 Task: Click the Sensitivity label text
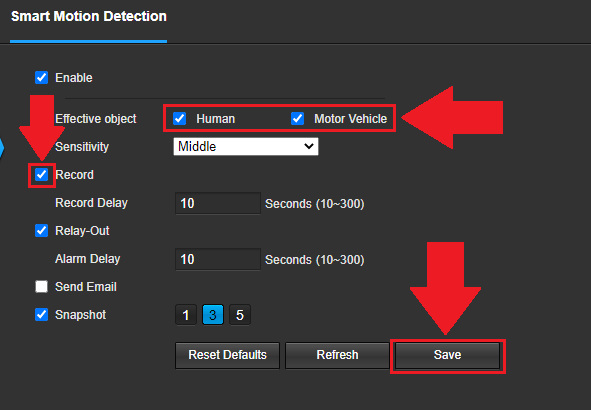coord(82,147)
